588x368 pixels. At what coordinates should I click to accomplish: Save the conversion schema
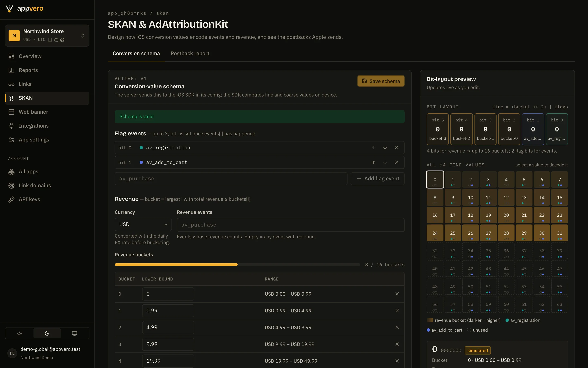381,81
